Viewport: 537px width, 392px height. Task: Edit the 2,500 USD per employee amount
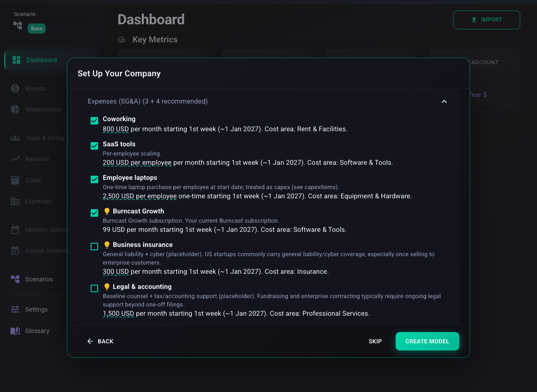click(x=140, y=196)
